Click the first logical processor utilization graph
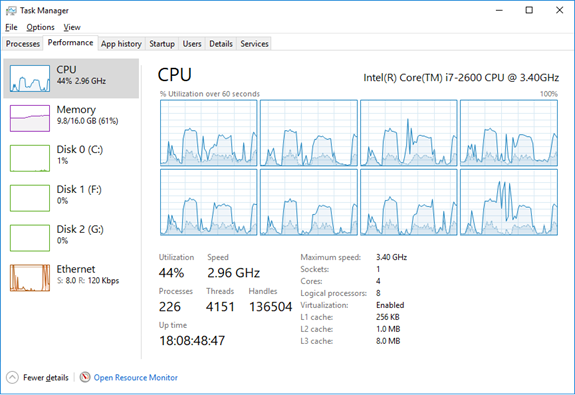Viewport: 575px width, 395px height. (209, 133)
